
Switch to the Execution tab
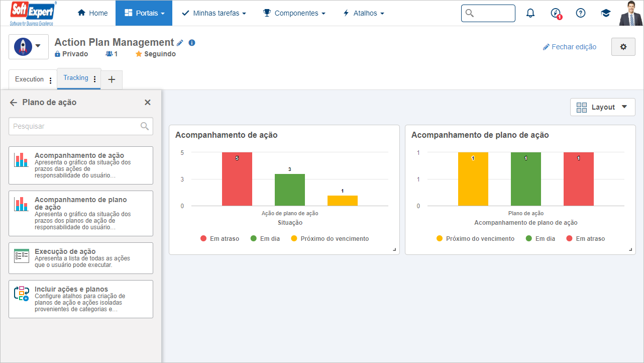pos(29,79)
